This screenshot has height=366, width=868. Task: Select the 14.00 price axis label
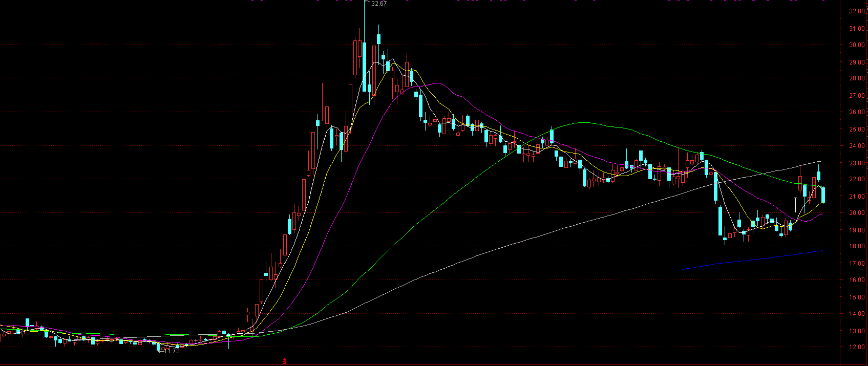pyautogui.click(x=857, y=314)
